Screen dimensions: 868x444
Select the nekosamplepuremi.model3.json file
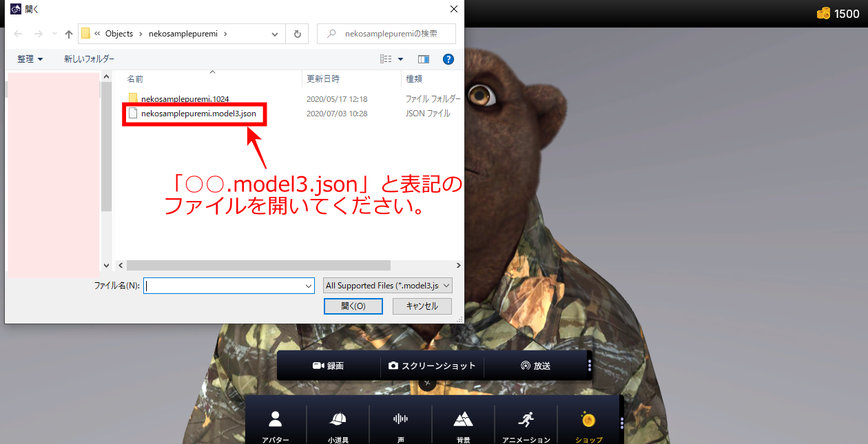pyautogui.click(x=198, y=114)
